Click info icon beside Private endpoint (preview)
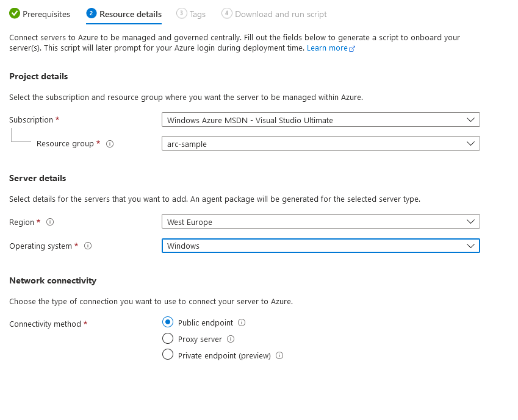The width and height of the screenshot is (518, 420). coord(279,355)
